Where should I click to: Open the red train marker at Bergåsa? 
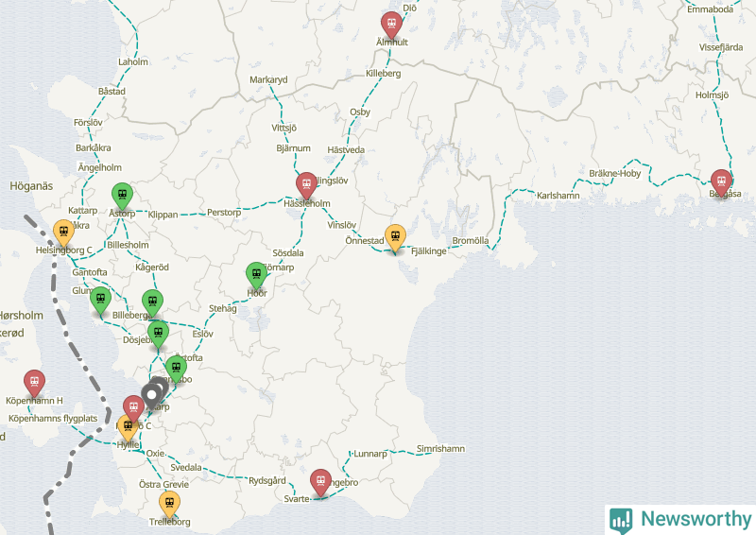[721, 182]
